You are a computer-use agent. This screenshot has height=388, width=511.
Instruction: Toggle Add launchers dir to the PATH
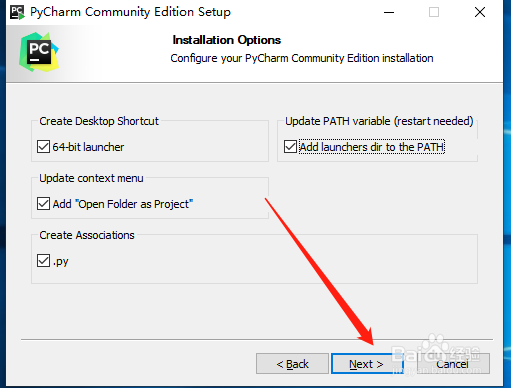click(x=290, y=147)
